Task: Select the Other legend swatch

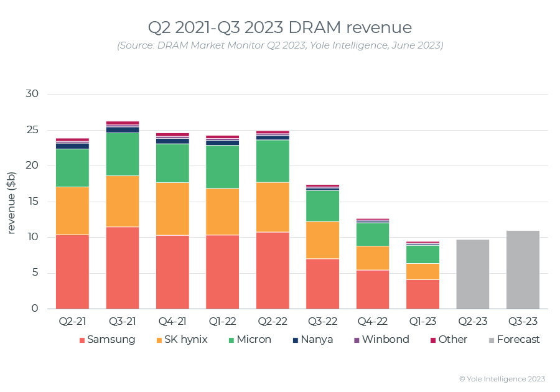Action: point(433,340)
